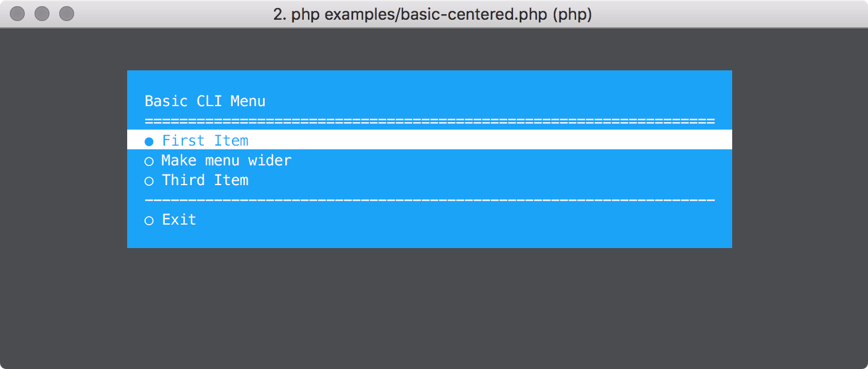
Task: Click the equals-sign separator line under title
Action: (430, 121)
